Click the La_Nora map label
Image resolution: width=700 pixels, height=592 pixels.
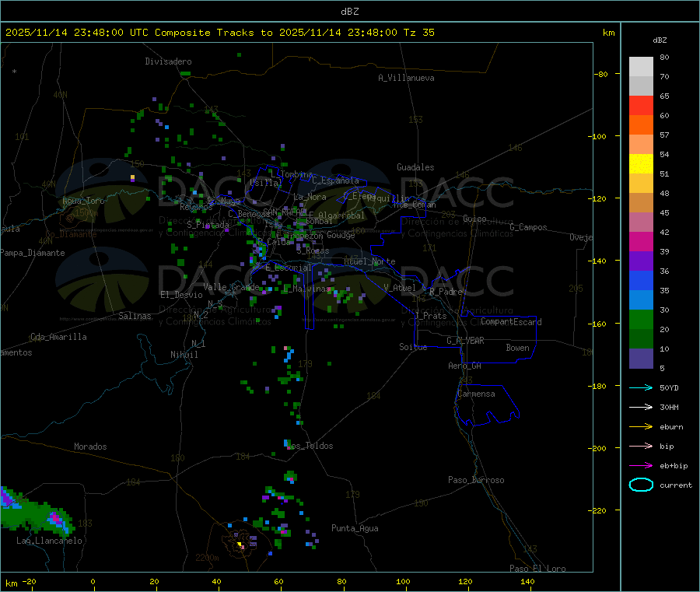310,197
